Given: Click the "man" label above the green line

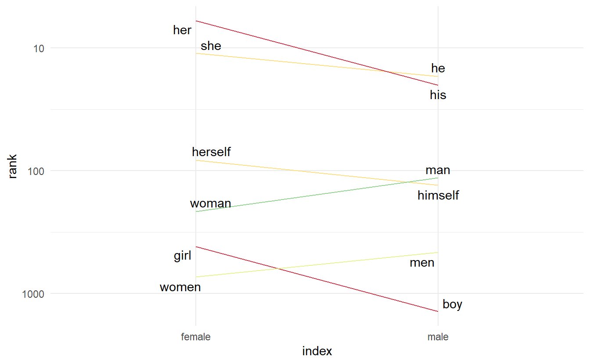Looking at the screenshot, I should (438, 171).
